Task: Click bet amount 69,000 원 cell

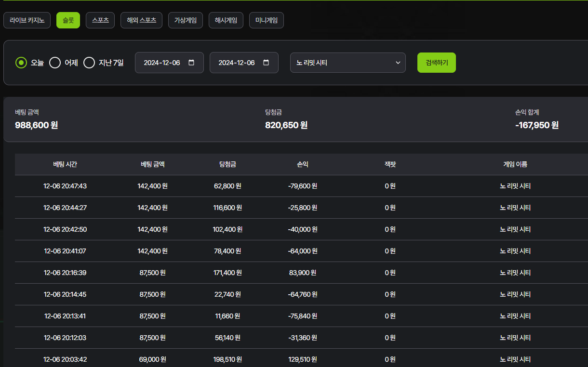Action: 153,359
